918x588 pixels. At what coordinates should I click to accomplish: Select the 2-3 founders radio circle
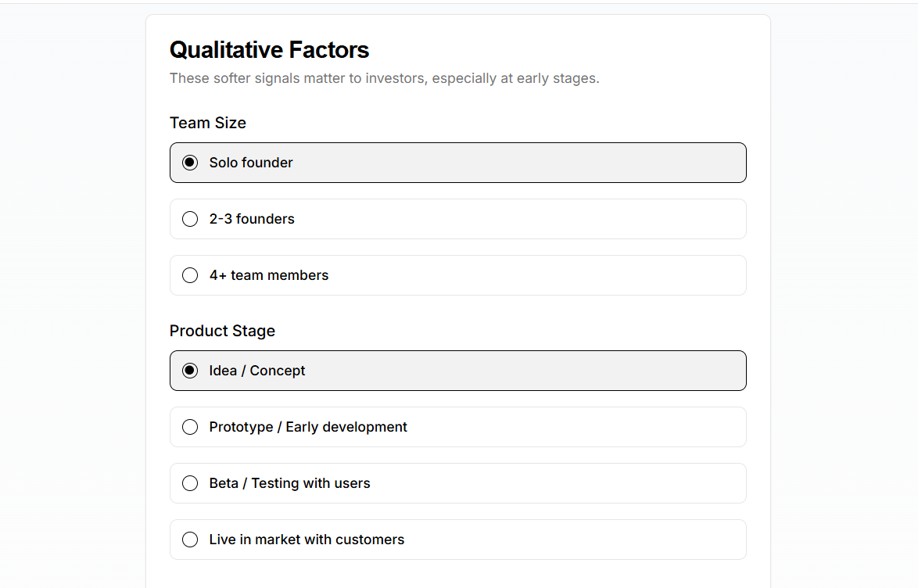(x=190, y=219)
